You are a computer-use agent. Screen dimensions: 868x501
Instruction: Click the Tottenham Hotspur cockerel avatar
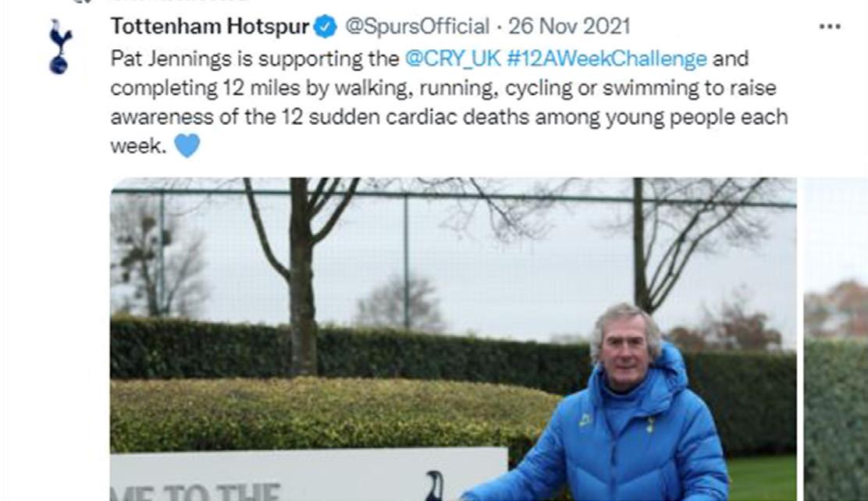pos(59,47)
